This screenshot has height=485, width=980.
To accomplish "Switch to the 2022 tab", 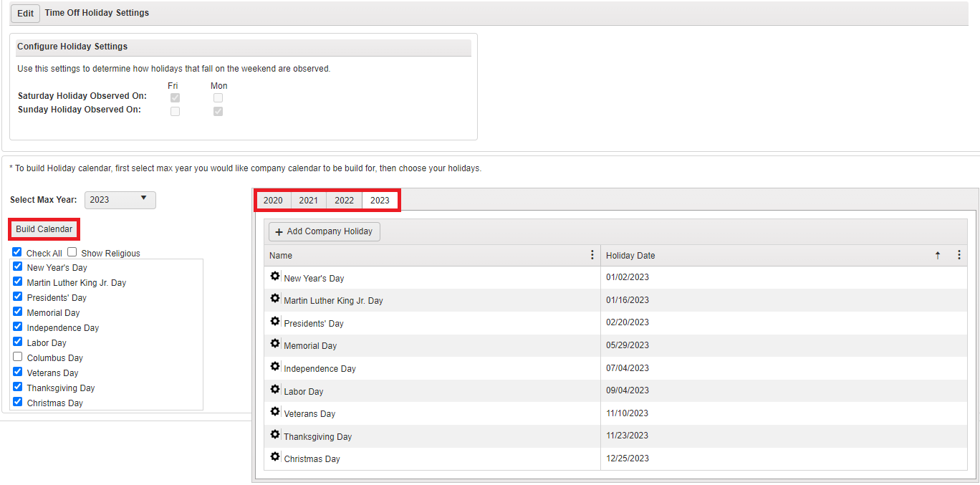I will pyautogui.click(x=344, y=200).
